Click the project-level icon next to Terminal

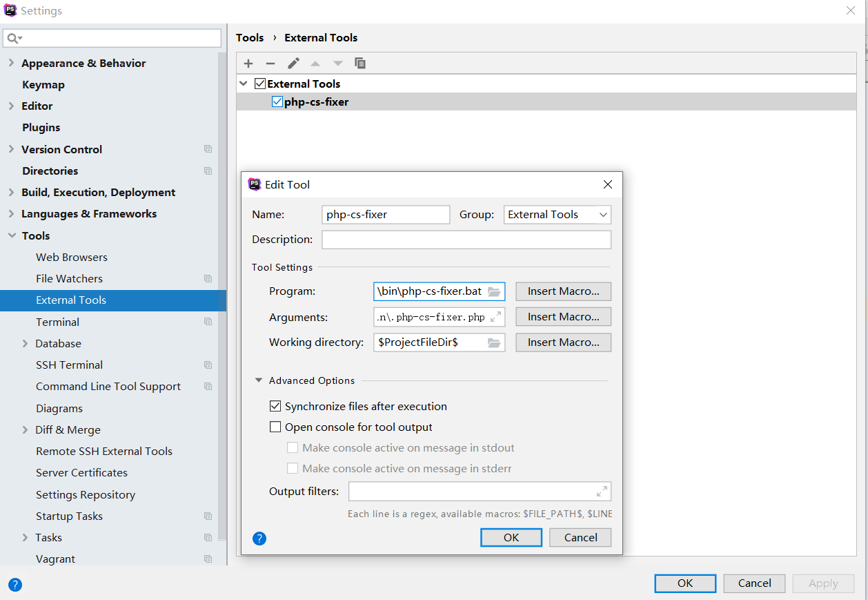208,322
